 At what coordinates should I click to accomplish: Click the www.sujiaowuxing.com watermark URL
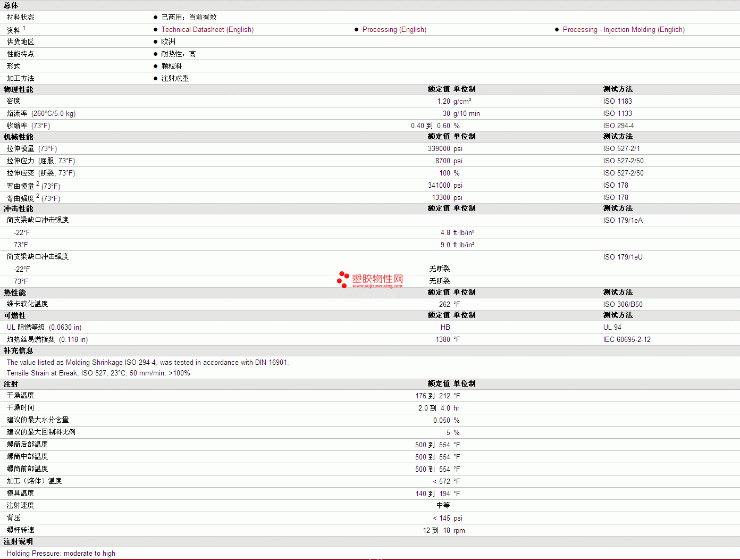(x=377, y=286)
